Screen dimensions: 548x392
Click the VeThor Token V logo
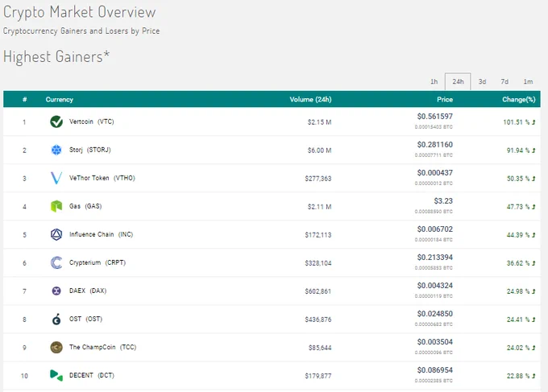point(56,178)
